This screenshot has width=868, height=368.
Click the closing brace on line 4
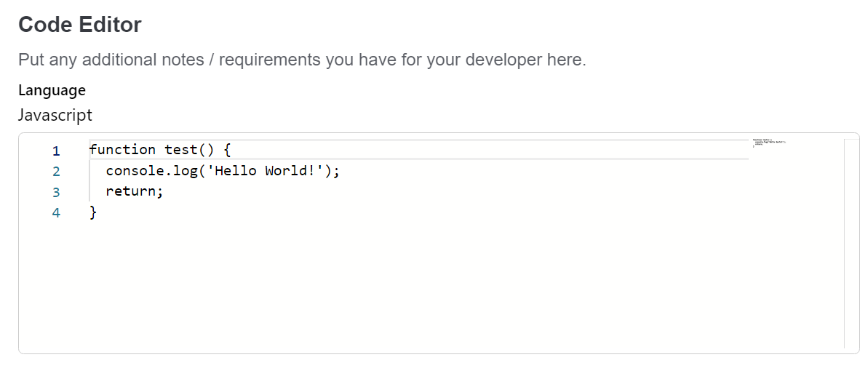pyautogui.click(x=93, y=213)
